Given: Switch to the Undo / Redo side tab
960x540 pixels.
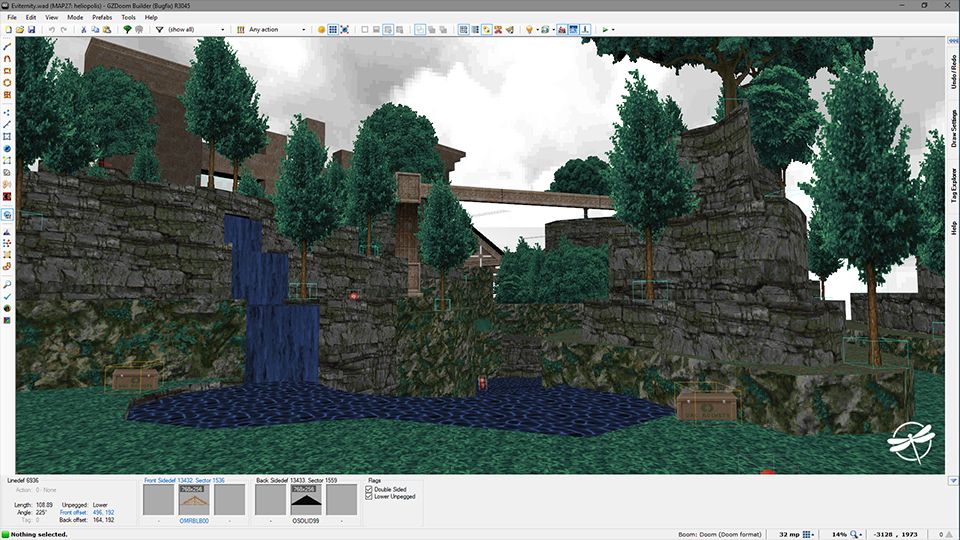Looking at the screenshot, I should pyautogui.click(x=953, y=74).
